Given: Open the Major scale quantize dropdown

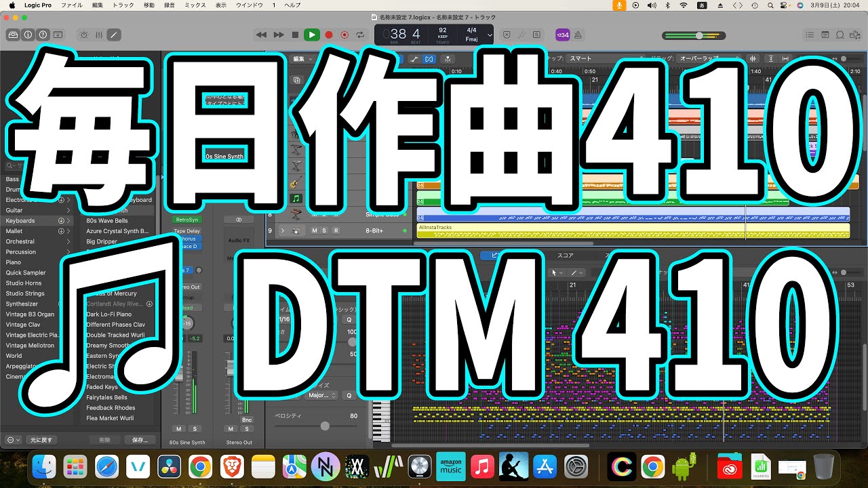Looking at the screenshot, I should click(322, 395).
